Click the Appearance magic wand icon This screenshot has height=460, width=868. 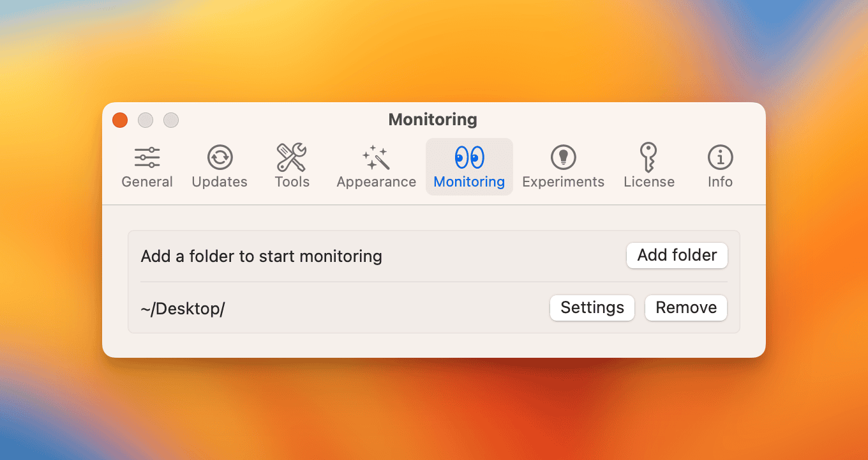[x=376, y=157]
